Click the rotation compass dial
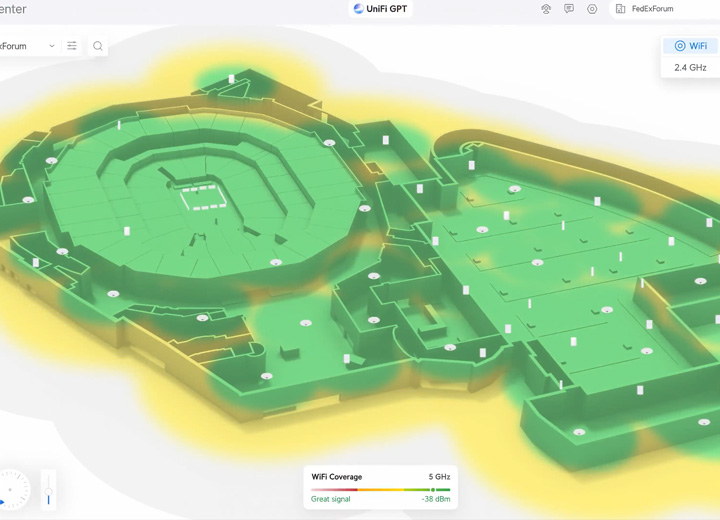The width and height of the screenshot is (720, 520). (12, 490)
